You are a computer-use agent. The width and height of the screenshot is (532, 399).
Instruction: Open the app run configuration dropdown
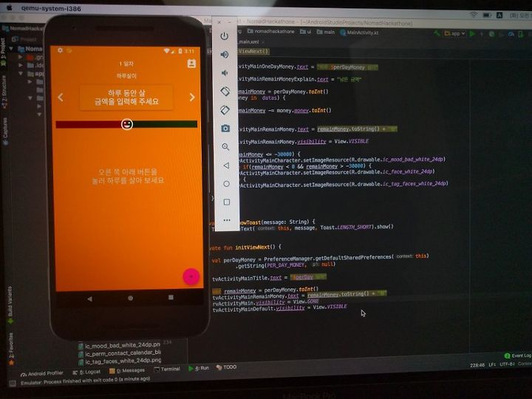click(x=454, y=33)
